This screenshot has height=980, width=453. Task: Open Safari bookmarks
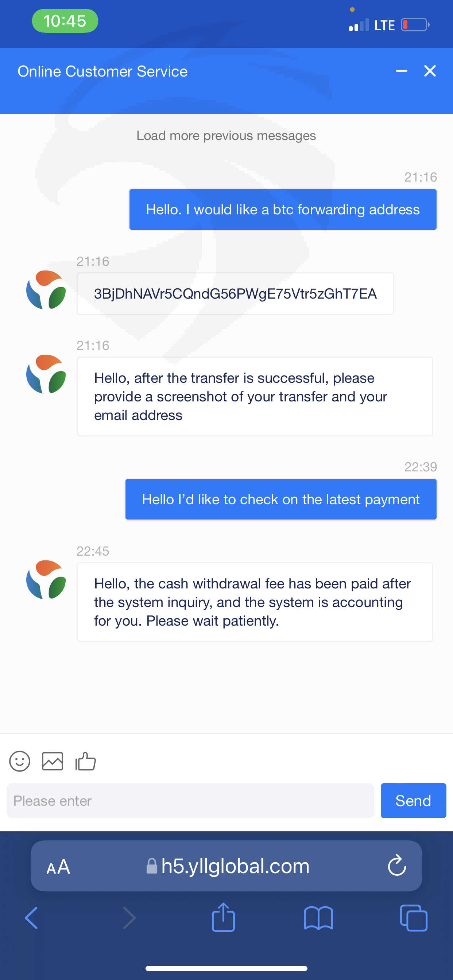tap(318, 918)
